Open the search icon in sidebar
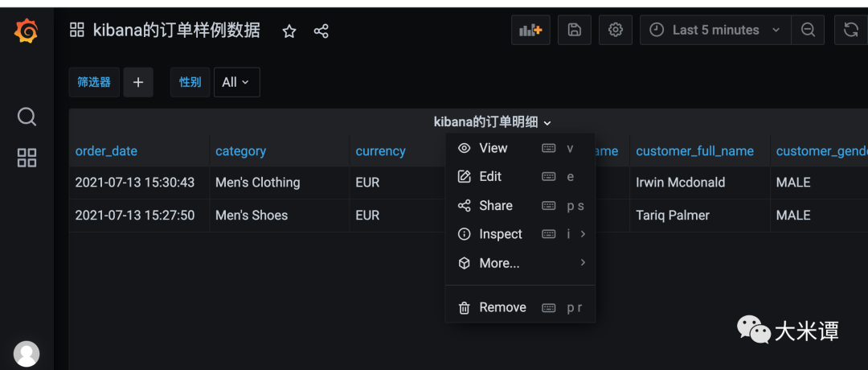868x370 pixels. (x=27, y=117)
